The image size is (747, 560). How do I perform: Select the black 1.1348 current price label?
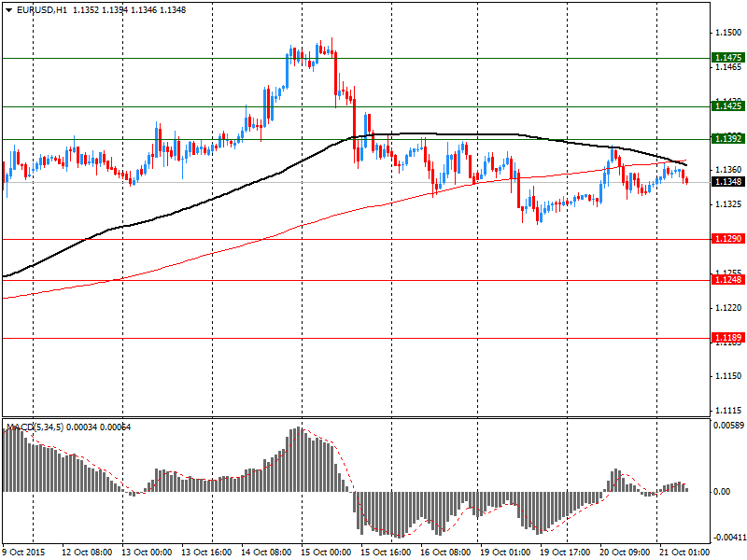coord(728,181)
